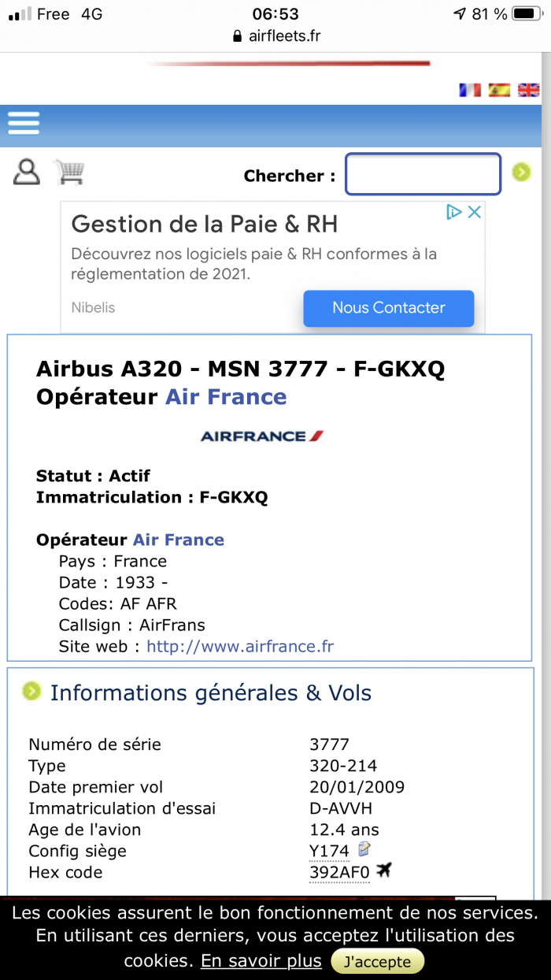Open the En savoir plus cookie link

click(x=261, y=961)
